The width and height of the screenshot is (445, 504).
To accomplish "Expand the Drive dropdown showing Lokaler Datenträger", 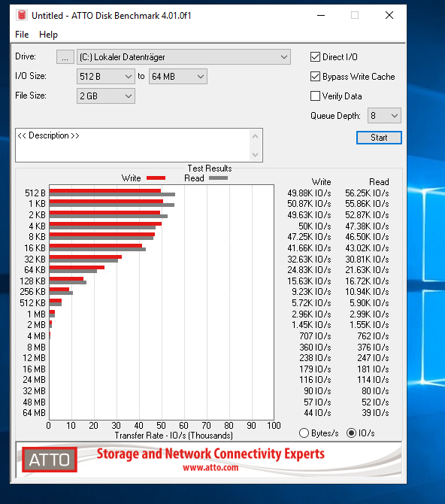I will pyautogui.click(x=183, y=57).
